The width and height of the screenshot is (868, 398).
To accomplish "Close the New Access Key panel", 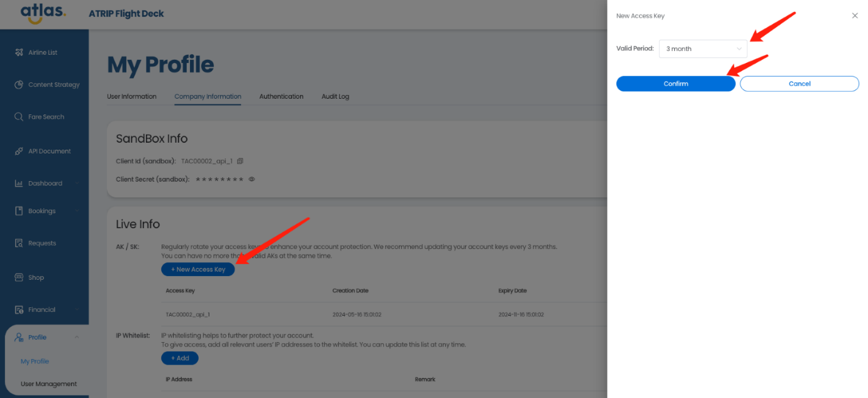I will coord(855,16).
